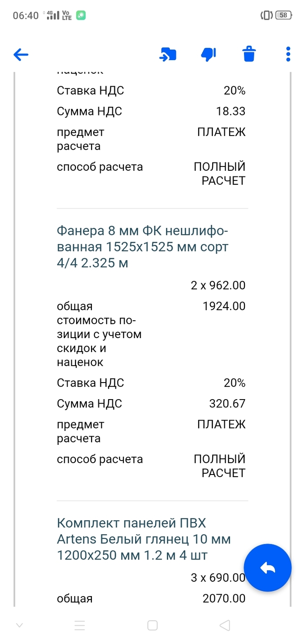Move email to folder icon
This screenshot has height=644, width=305.
click(168, 54)
